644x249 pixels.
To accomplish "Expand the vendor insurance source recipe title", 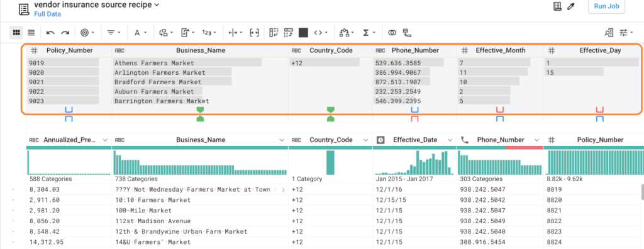I will tap(96, 5).
